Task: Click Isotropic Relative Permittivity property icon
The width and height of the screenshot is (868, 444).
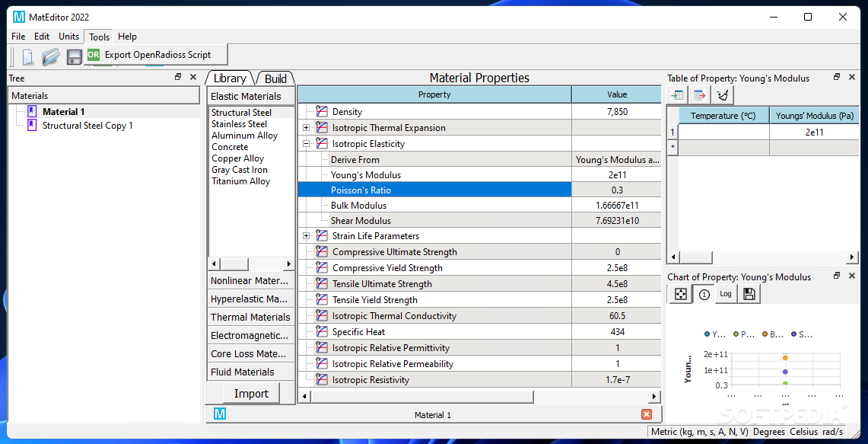Action: [x=322, y=347]
